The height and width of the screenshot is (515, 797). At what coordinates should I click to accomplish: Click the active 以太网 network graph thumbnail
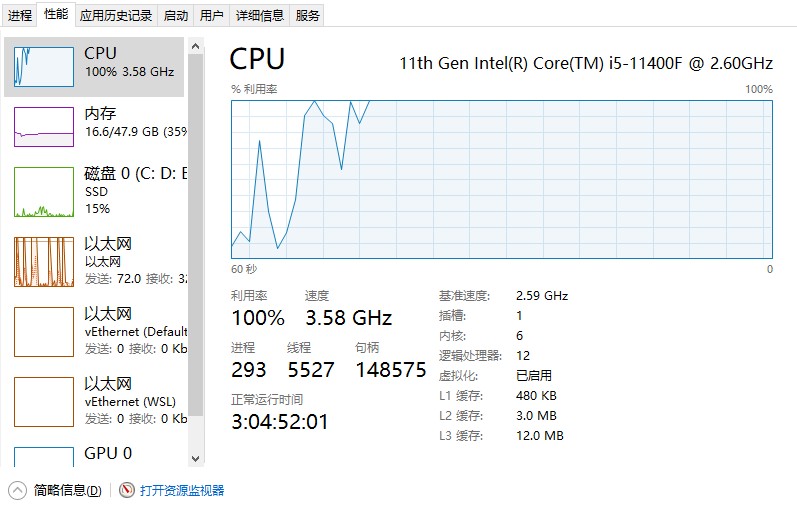(44, 261)
